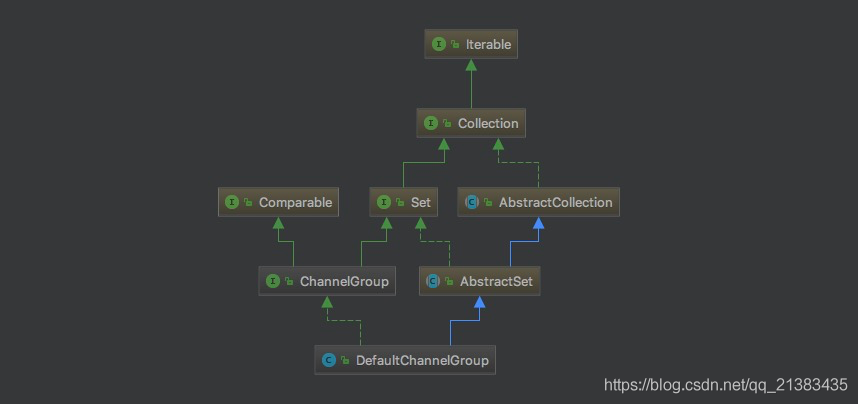Click the class icon on AbstractCollection node
The height and width of the screenshot is (404, 858).
tap(474, 202)
